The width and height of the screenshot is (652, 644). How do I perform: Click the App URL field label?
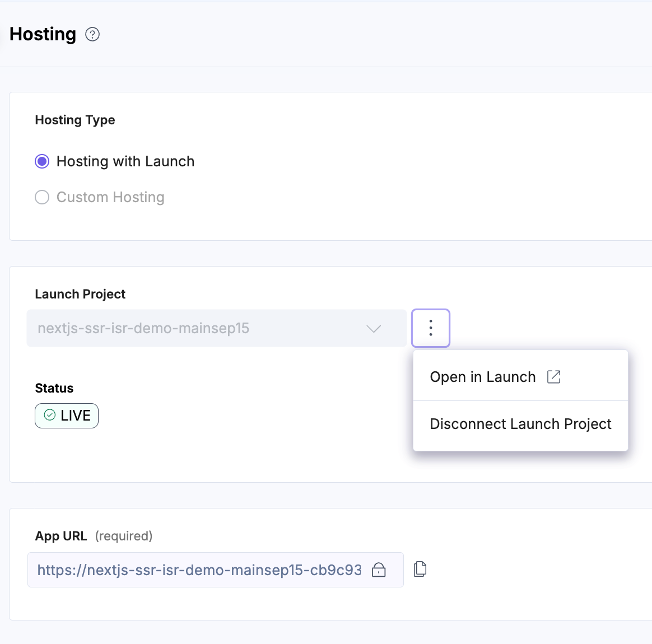click(61, 536)
